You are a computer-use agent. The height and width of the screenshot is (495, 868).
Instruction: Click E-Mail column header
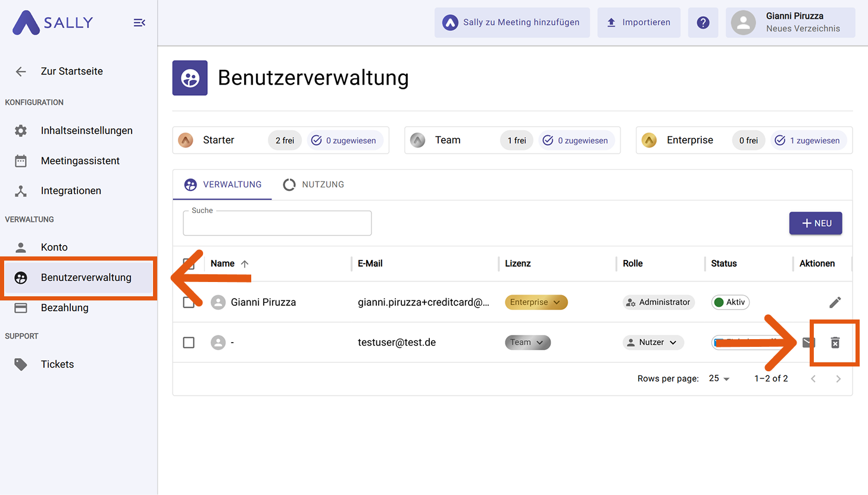tap(370, 264)
